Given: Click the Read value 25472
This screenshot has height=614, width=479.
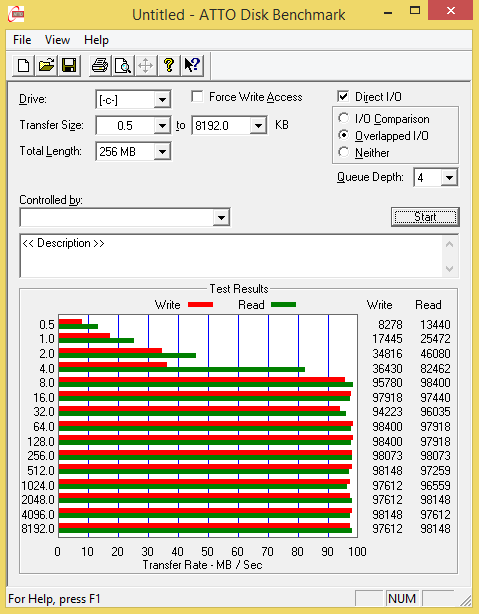Looking at the screenshot, I should click(435, 339).
